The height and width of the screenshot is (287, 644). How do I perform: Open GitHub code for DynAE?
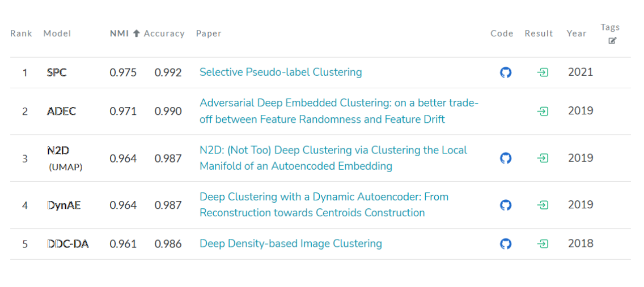tap(506, 205)
